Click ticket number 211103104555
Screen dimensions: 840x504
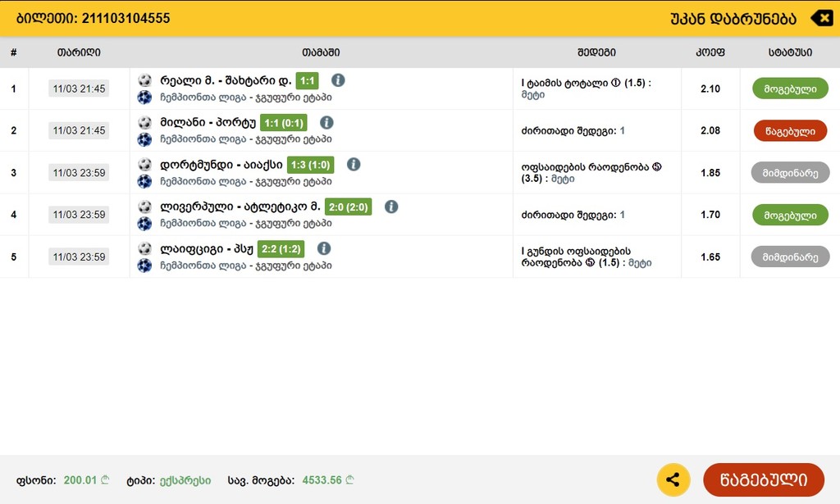click(126, 18)
